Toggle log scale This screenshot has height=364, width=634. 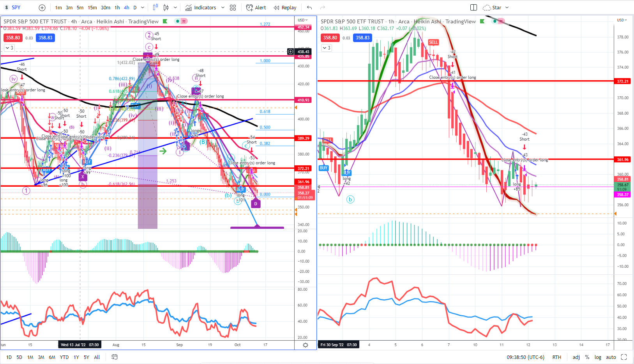click(598, 357)
